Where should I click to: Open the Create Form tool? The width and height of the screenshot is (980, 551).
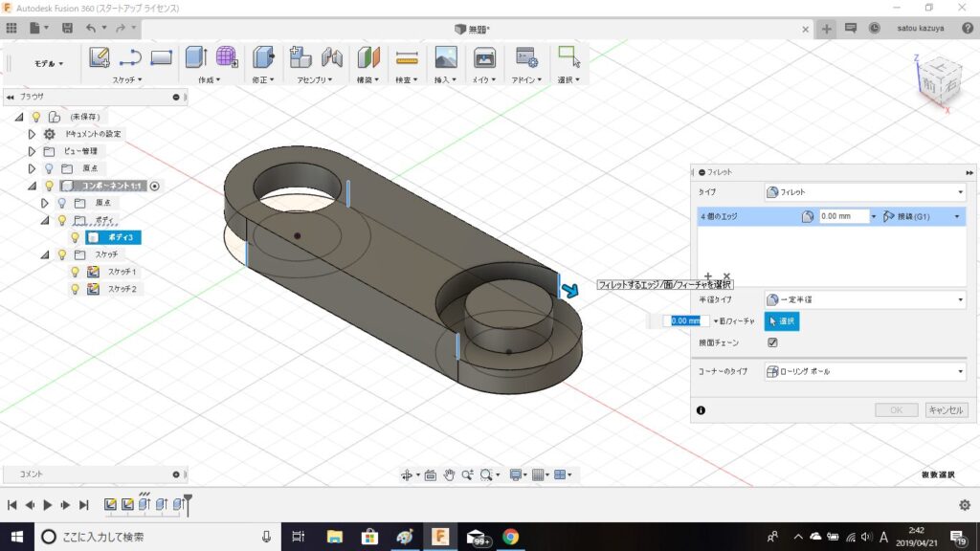pyautogui.click(x=227, y=57)
